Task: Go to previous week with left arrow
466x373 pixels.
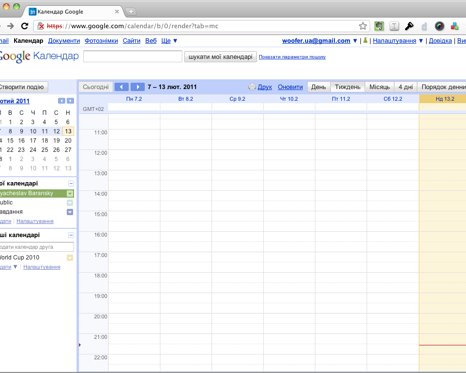Action: pos(121,87)
